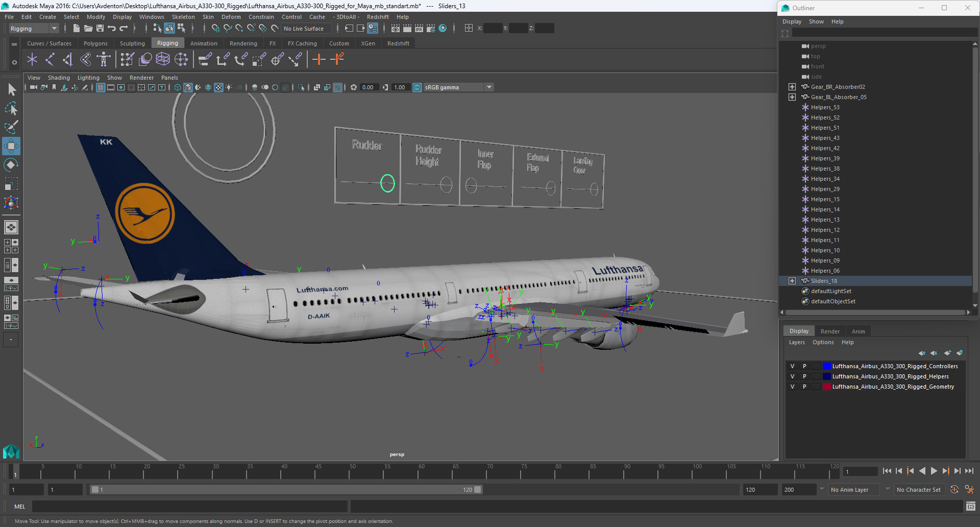Toggle visibility V for Controllers layer
Viewport: 980px width, 527px height.
tap(792, 366)
